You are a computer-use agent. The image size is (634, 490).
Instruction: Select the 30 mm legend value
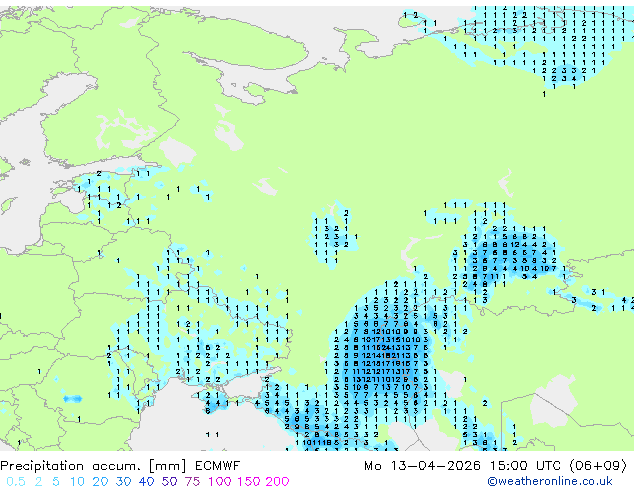123,482
